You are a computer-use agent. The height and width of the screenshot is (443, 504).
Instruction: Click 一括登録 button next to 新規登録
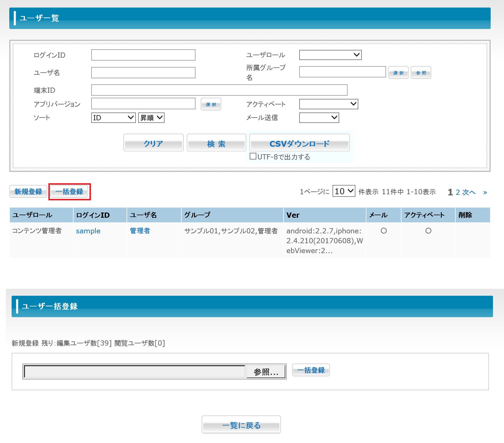[x=70, y=192]
